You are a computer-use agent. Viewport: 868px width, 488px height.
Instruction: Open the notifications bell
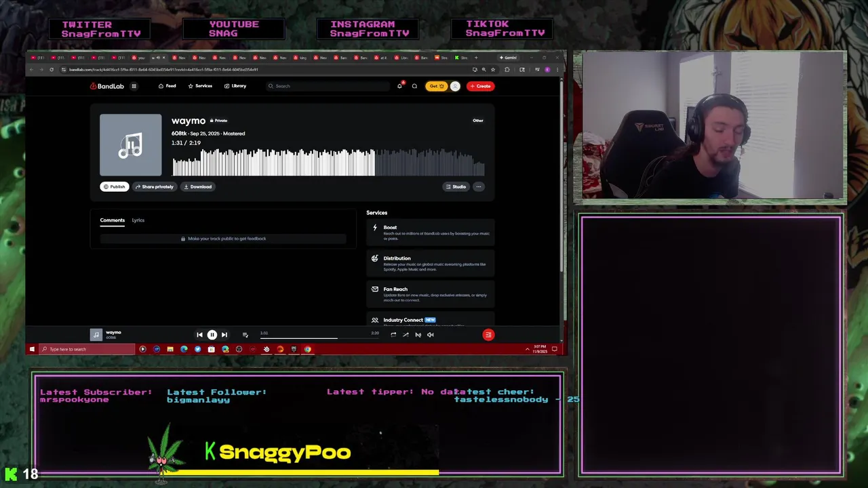click(399, 86)
